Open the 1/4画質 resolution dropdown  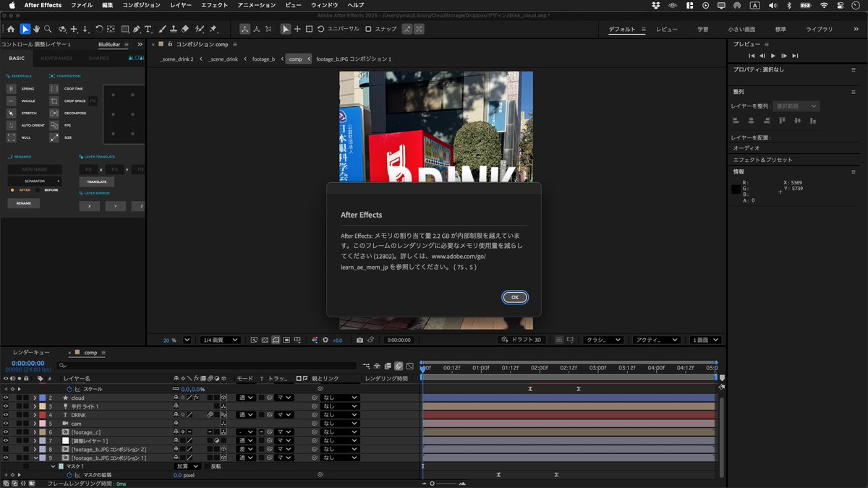tap(220, 340)
